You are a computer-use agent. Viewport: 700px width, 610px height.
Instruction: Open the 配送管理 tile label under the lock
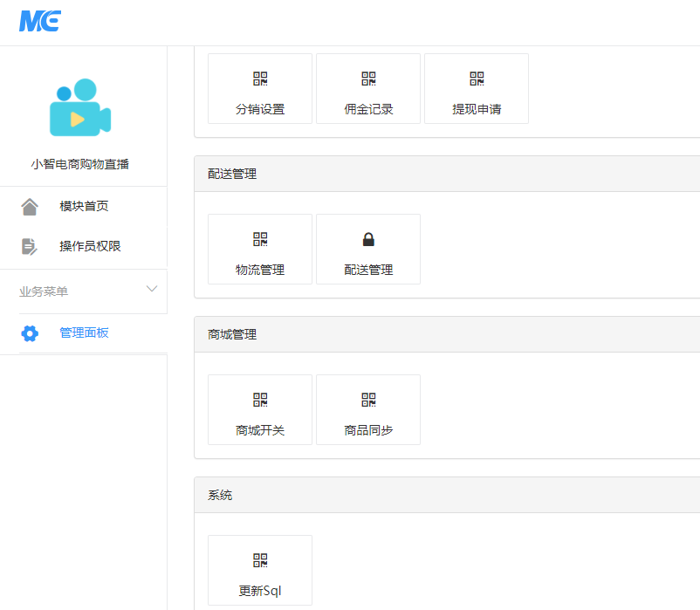[368, 270]
